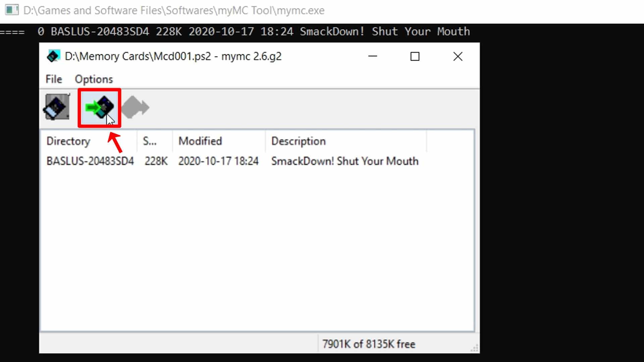Click the Directory column header
Viewport: 644px width, 362px height.
(68, 141)
